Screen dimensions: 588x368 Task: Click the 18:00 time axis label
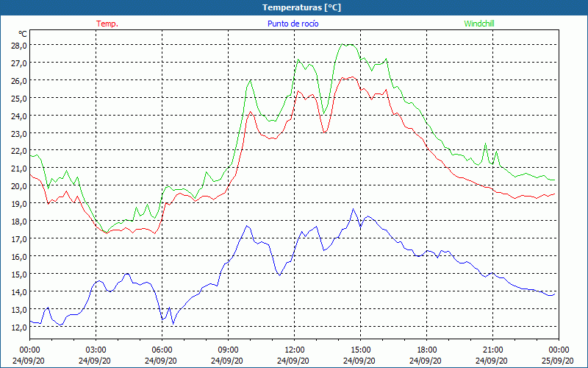pos(427,350)
